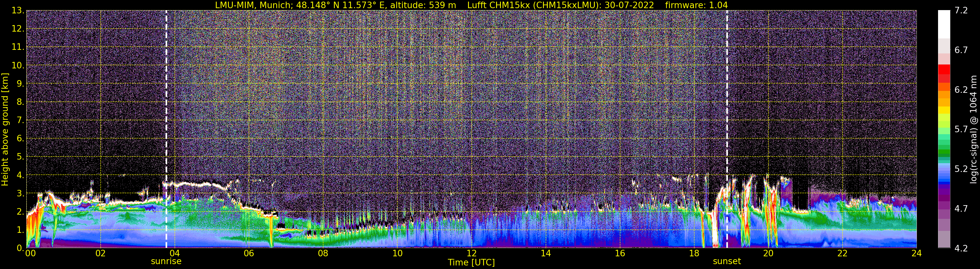This screenshot has height=269, width=980.
Task: Click the height axis tick label 3
Action: pyautogui.click(x=20, y=193)
